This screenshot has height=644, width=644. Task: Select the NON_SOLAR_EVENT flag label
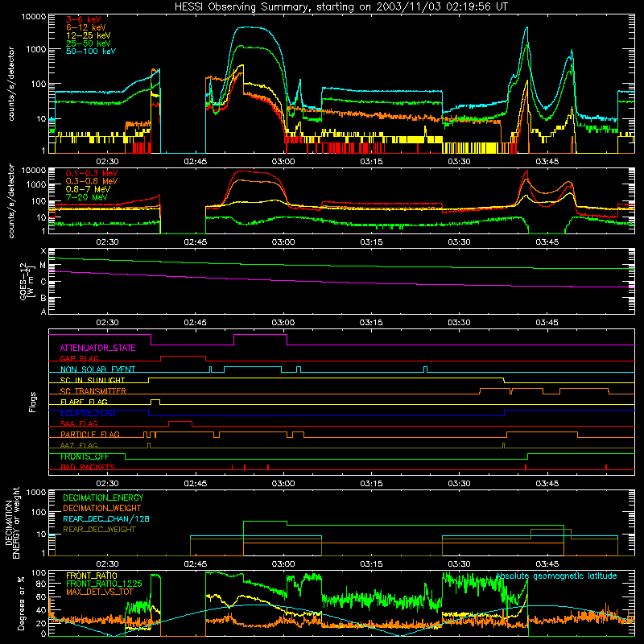97,369
